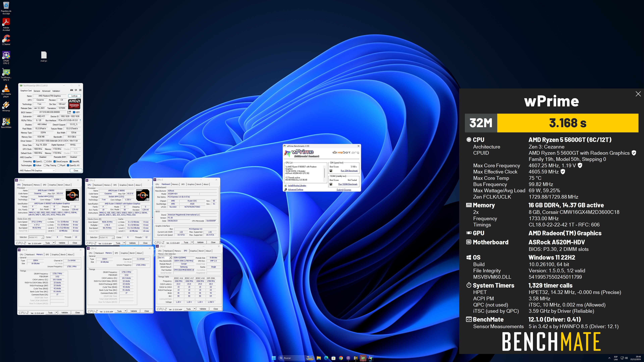The height and width of the screenshot is (362, 644).
Task: Click the hwbot.org logo in wPrime
Action: coord(346,152)
